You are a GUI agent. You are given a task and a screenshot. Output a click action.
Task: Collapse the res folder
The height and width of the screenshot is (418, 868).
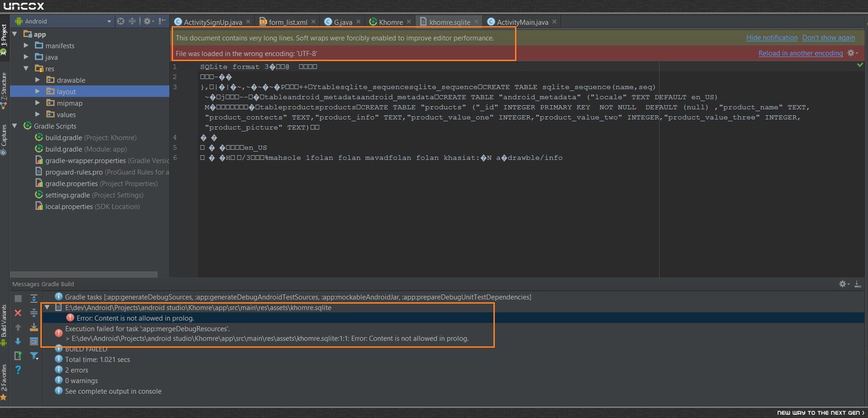tap(26, 68)
